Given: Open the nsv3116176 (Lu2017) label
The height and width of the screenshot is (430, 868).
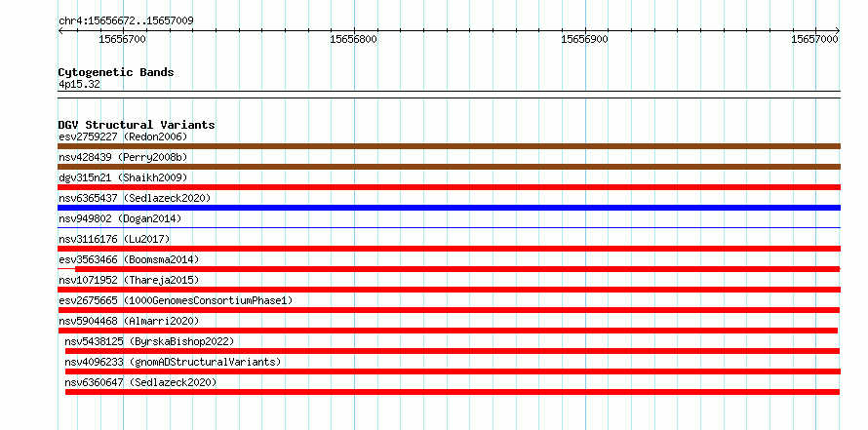Looking at the screenshot, I should point(114,239).
